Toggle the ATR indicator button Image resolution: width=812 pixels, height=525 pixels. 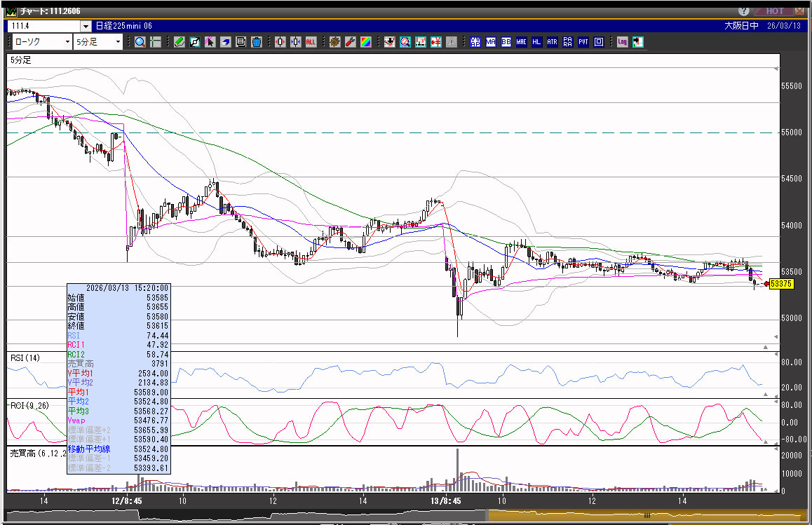(x=552, y=42)
